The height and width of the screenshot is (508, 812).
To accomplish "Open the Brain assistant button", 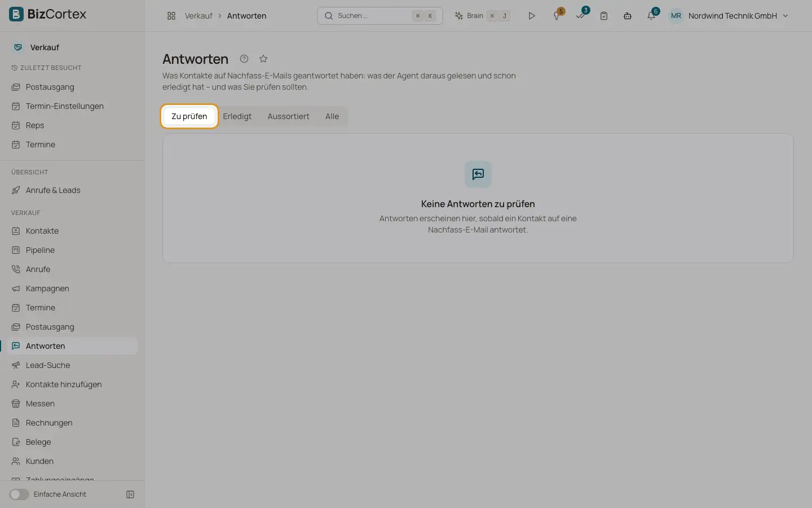I will point(483,16).
